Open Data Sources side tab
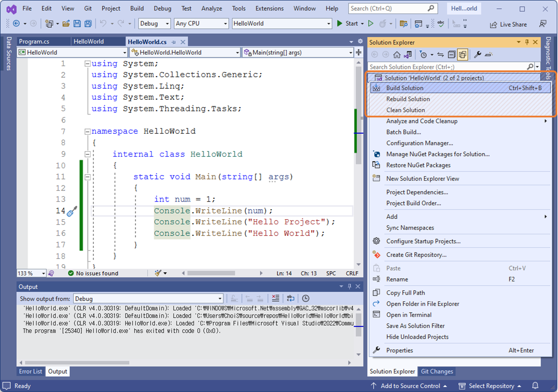Viewport: 558px width, 392px height. [9, 54]
